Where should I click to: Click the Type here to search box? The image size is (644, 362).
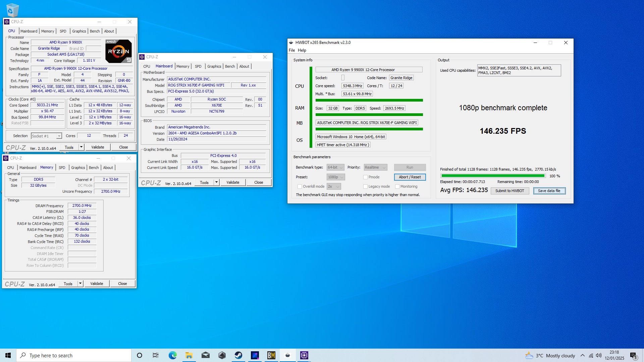coord(74,355)
